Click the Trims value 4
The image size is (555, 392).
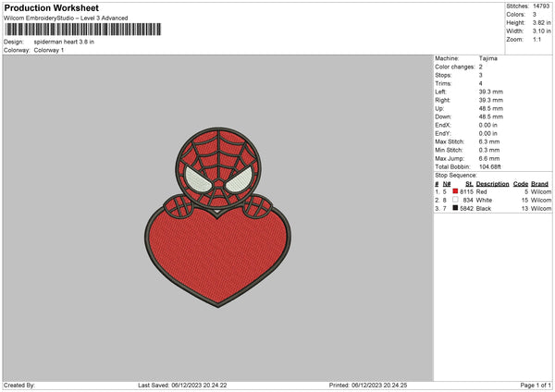481,83
